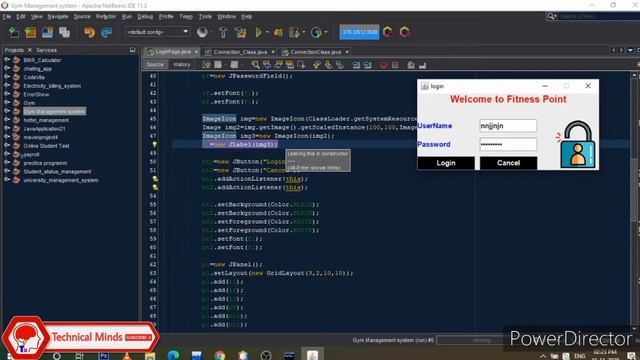Viewport: 640px width, 360px height.
Task: Open the Debug menu
Action: 145,16
